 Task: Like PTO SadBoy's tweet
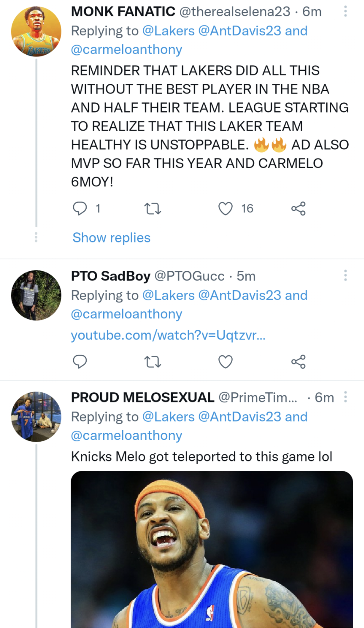[x=226, y=362]
